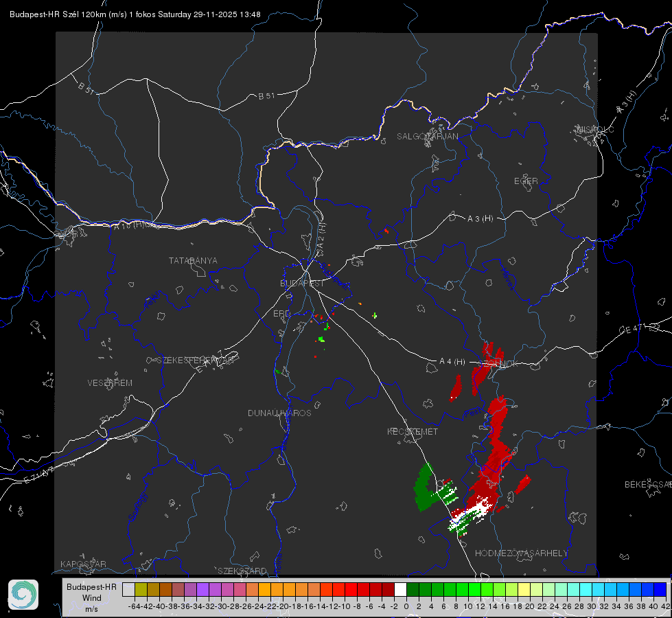Click the BUDAPEST city label
This screenshot has height=618, width=672.
302,284
